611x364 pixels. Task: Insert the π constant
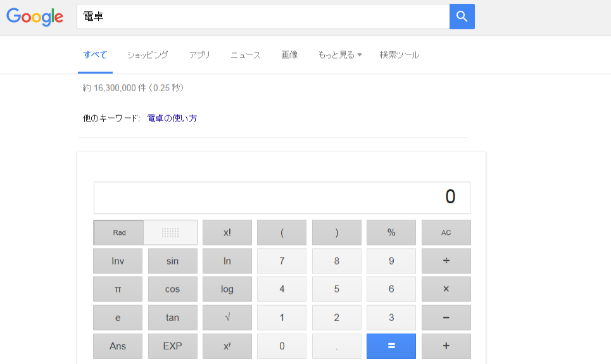pos(118,289)
